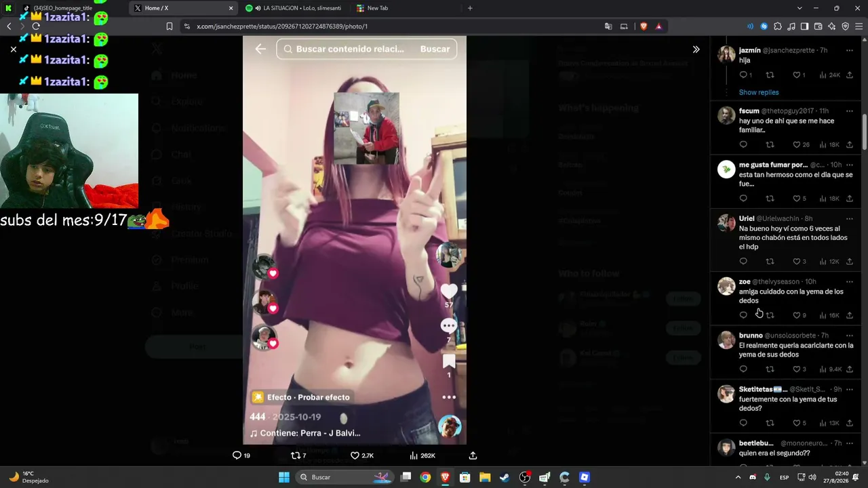This screenshot has height=488, width=868.
Task: Switch to the Home / X browser tab
Action: 183,8
